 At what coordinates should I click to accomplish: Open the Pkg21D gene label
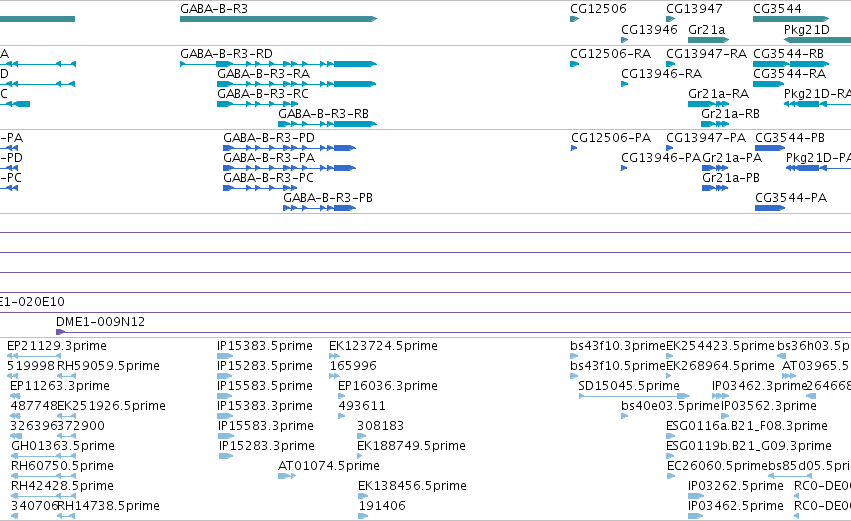point(806,29)
